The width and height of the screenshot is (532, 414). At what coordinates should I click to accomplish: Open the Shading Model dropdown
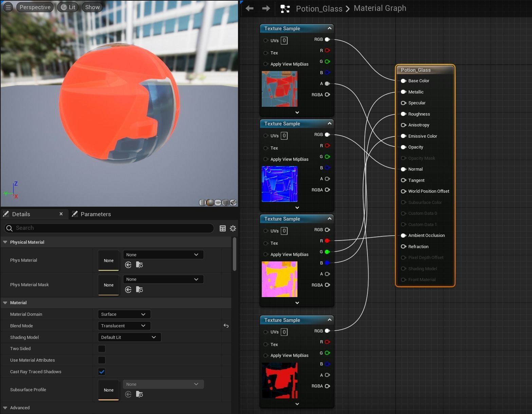click(129, 337)
